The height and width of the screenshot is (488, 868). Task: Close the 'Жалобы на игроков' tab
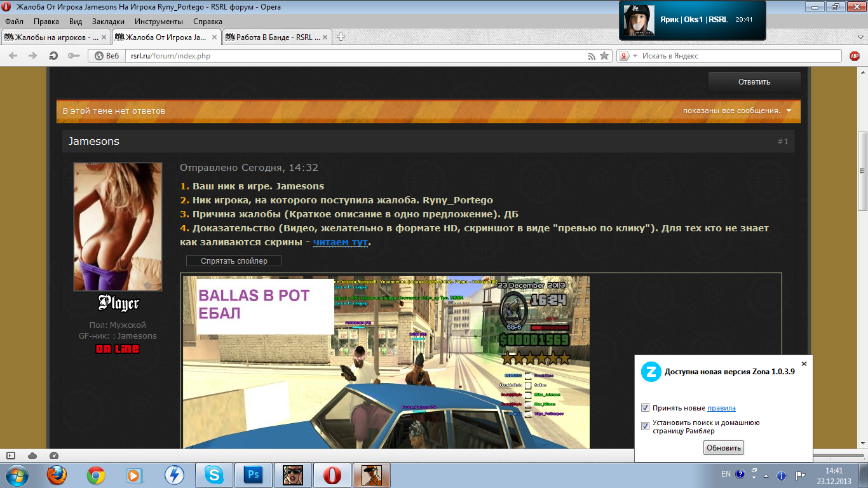[x=105, y=37]
